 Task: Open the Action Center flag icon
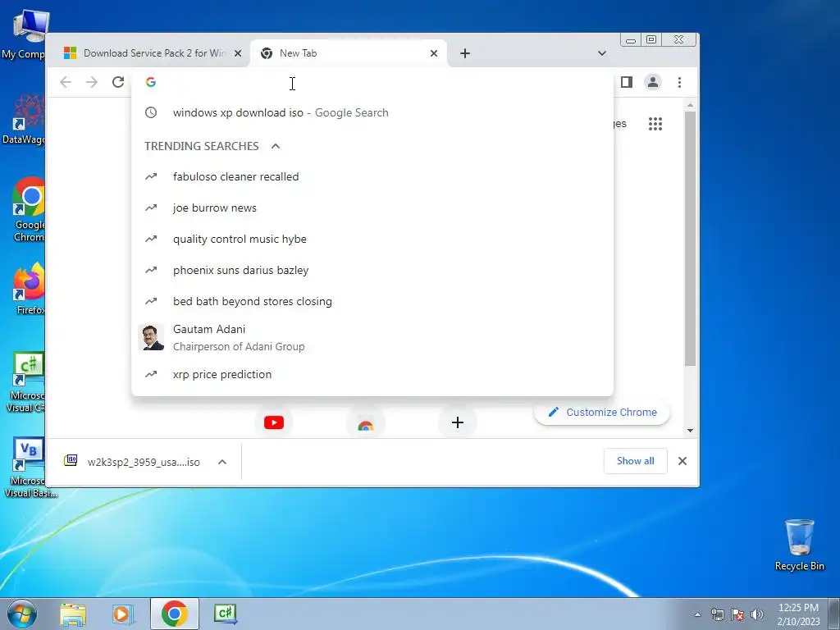(737, 614)
